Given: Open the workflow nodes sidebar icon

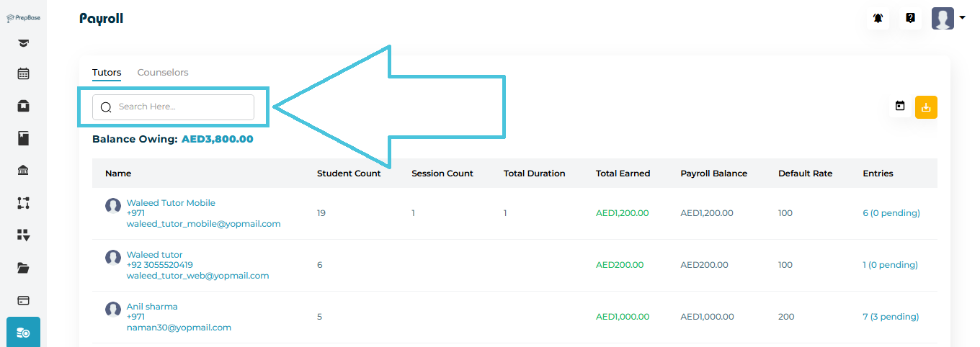Looking at the screenshot, I should point(23,203).
